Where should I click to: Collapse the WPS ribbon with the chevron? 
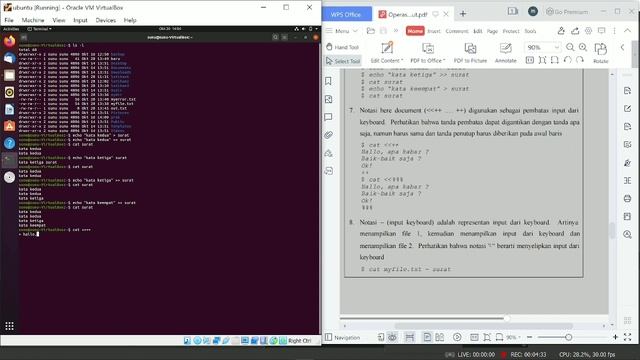(x=627, y=31)
